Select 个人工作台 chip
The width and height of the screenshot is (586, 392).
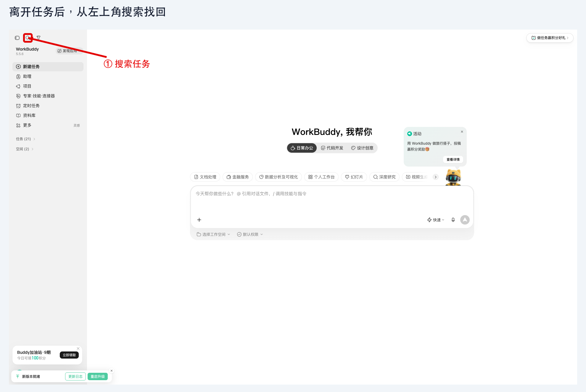click(321, 177)
